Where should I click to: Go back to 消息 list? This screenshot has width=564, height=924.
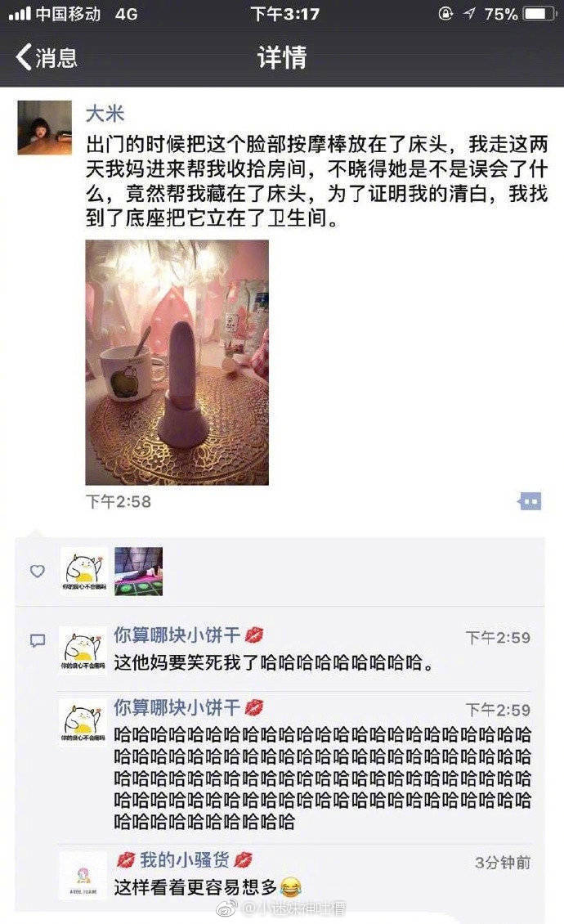click(47, 58)
